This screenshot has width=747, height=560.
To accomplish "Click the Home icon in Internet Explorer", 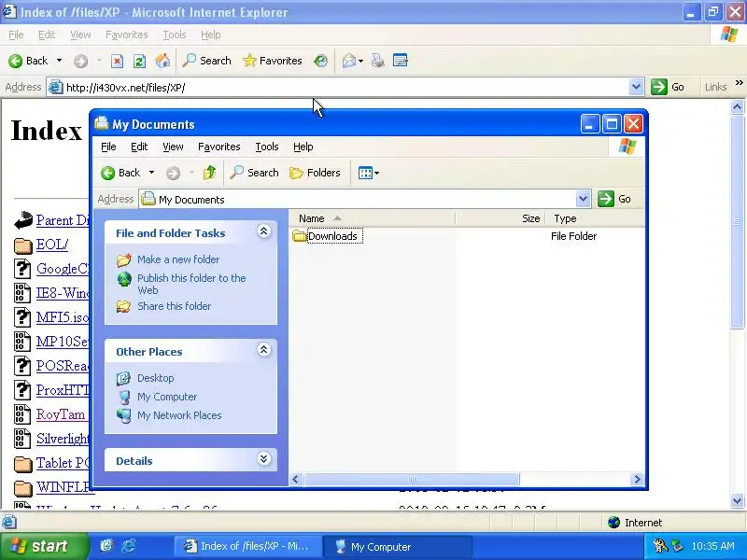I will tap(162, 61).
